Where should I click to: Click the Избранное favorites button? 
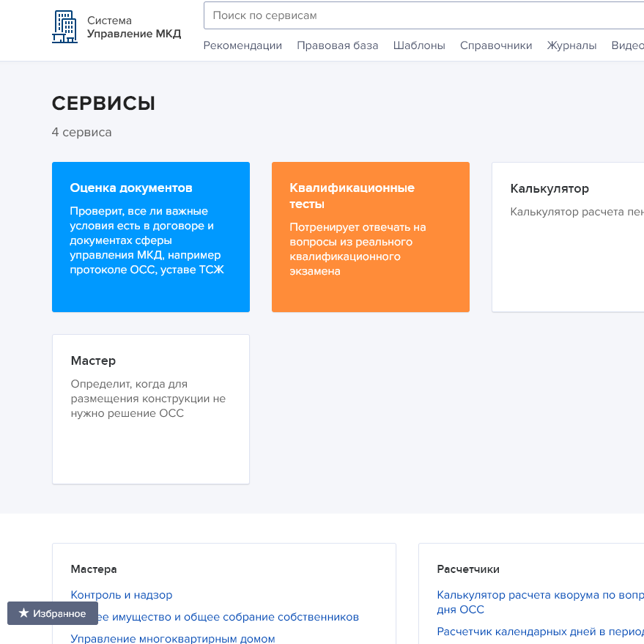coord(53,613)
